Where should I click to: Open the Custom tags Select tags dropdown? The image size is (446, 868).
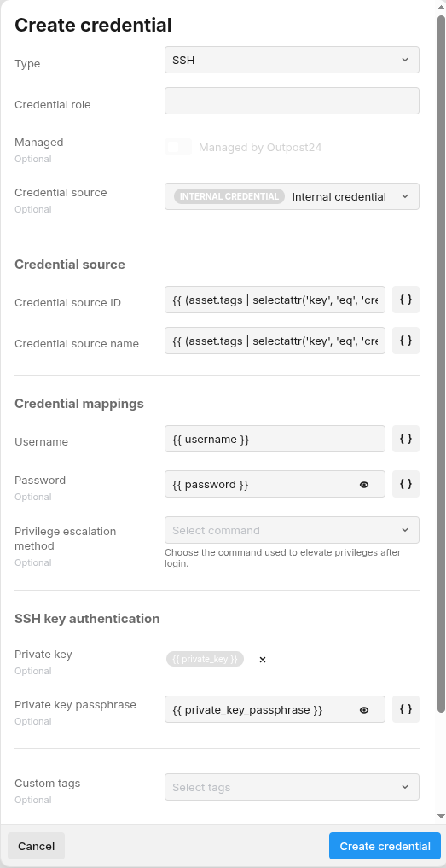click(x=292, y=787)
